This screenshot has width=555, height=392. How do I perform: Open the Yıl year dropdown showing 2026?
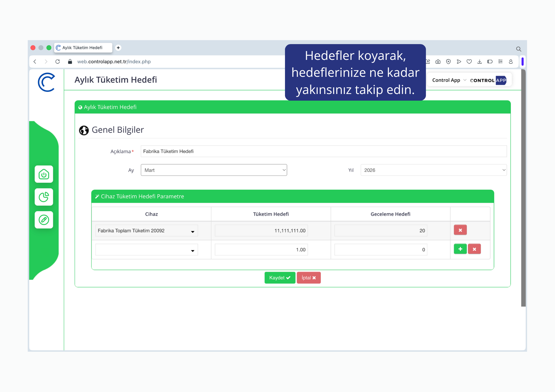pyautogui.click(x=434, y=170)
